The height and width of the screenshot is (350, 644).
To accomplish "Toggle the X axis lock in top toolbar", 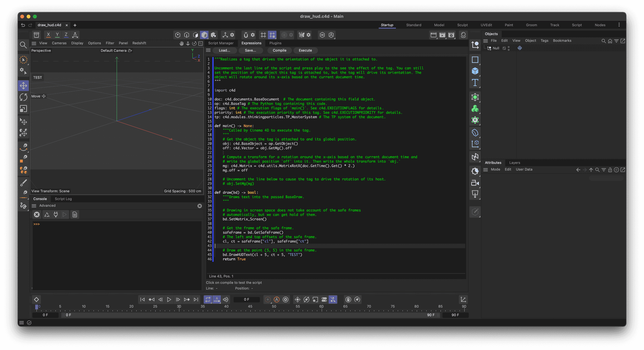I will click(x=48, y=35).
